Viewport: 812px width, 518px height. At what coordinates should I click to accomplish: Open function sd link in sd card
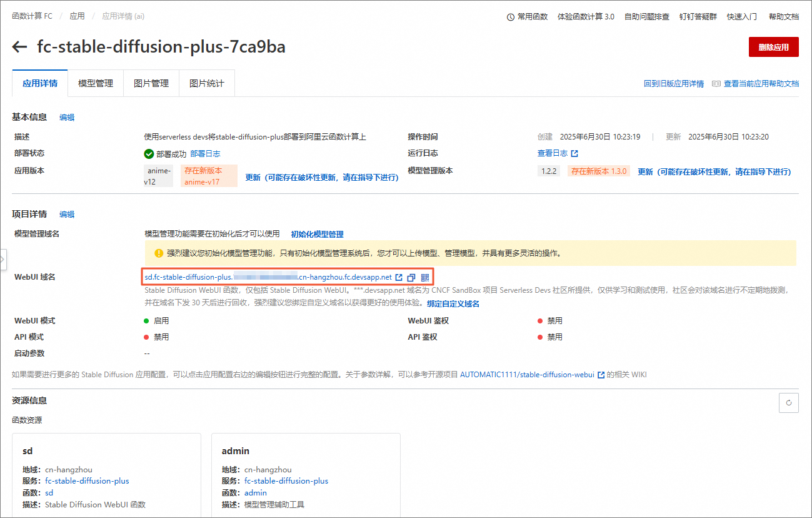click(49, 493)
